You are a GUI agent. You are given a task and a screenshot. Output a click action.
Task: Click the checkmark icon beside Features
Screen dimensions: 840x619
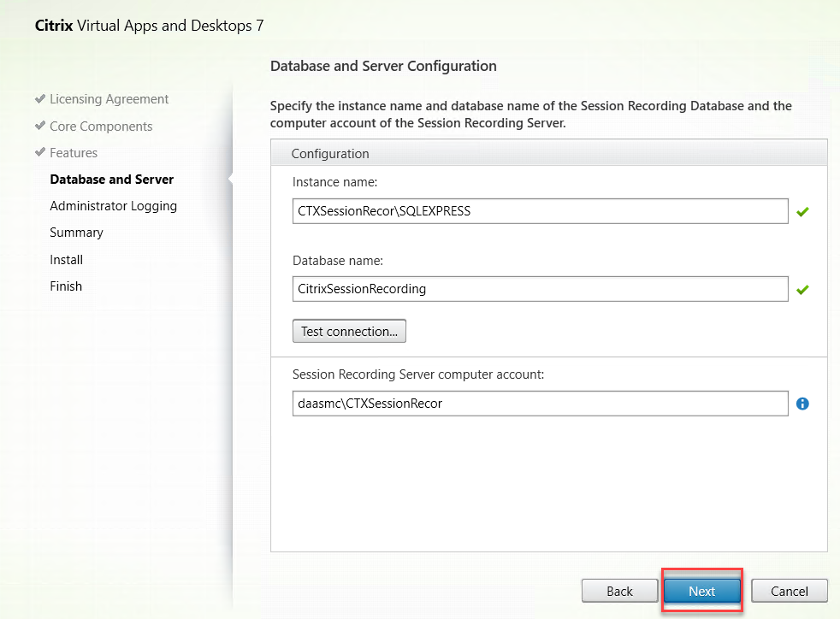click(x=40, y=152)
